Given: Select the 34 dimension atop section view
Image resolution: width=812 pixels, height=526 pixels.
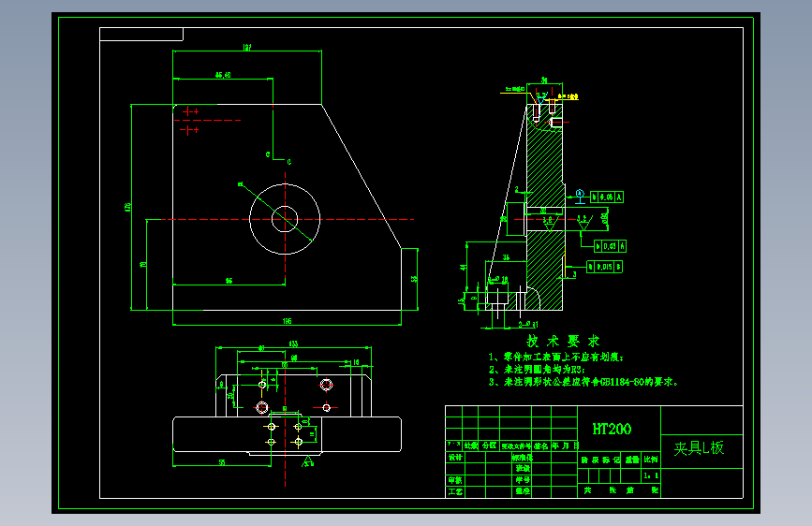Looking at the screenshot, I should 544,80.
